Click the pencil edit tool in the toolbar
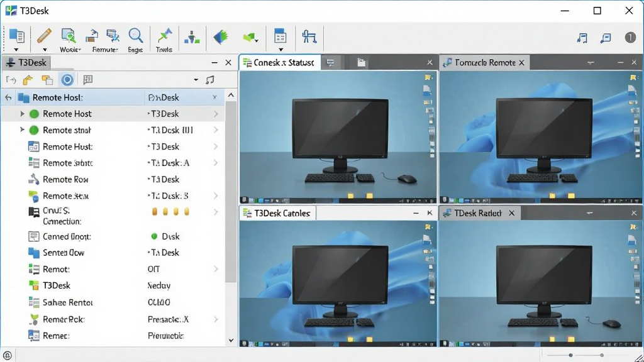 (x=44, y=36)
